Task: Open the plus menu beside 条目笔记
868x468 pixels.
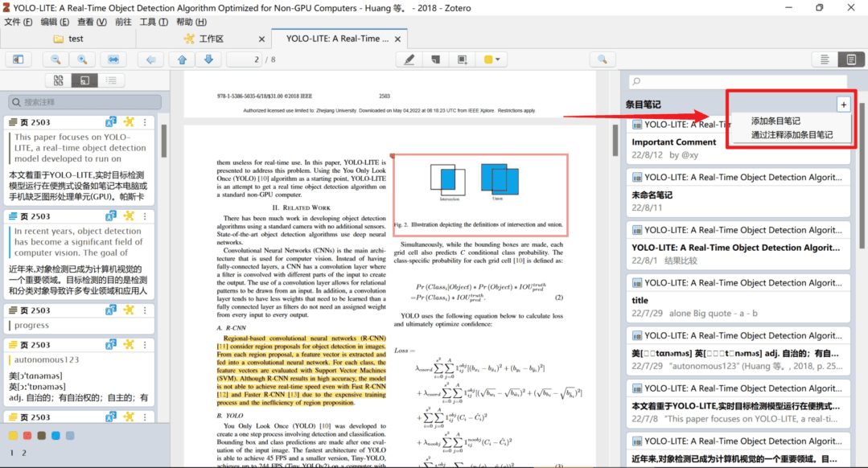Action: [842, 105]
